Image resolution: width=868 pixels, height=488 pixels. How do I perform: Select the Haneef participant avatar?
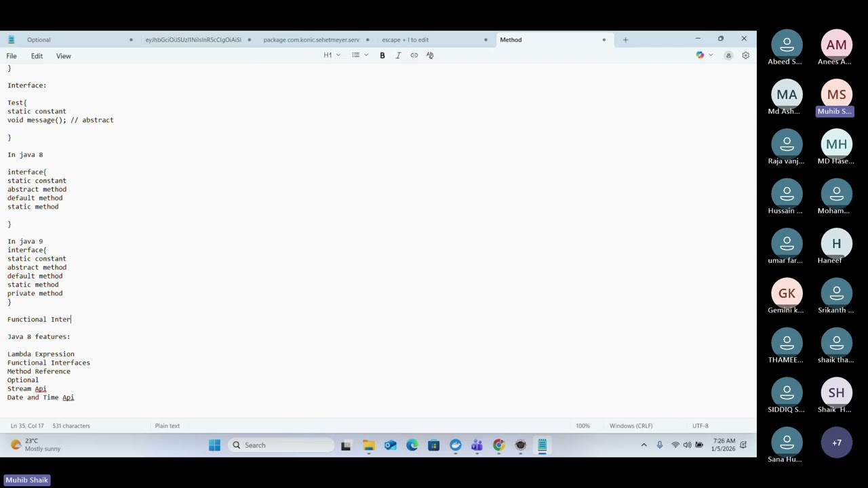[836, 244]
